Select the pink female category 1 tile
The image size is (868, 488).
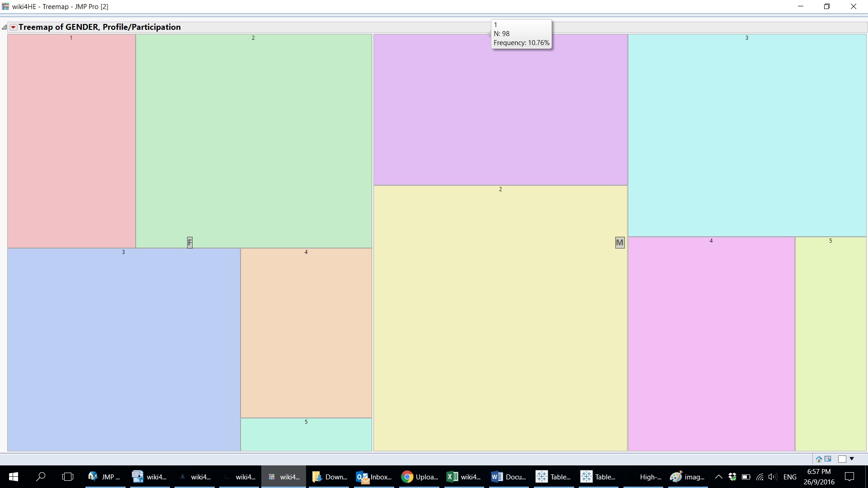(71, 141)
